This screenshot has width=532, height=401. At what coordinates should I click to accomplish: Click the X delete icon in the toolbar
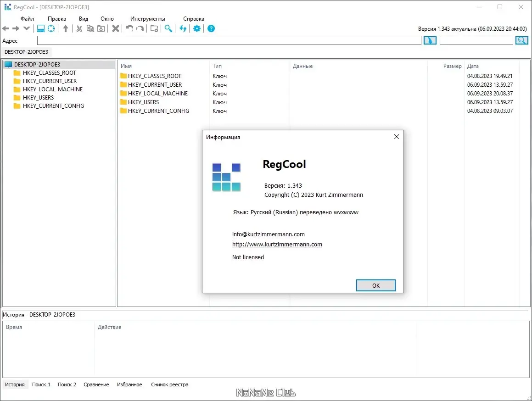pyautogui.click(x=115, y=28)
